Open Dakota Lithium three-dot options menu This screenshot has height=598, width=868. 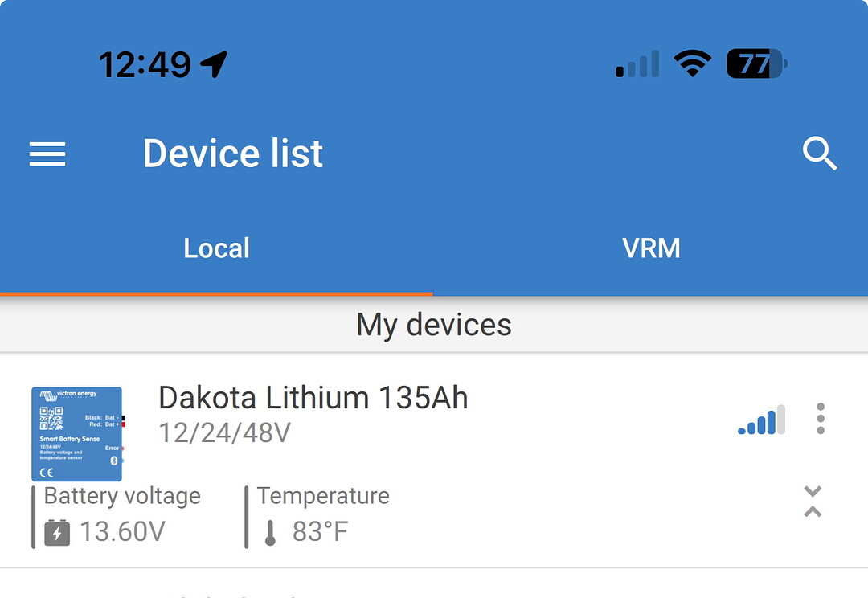click(821, 418)
